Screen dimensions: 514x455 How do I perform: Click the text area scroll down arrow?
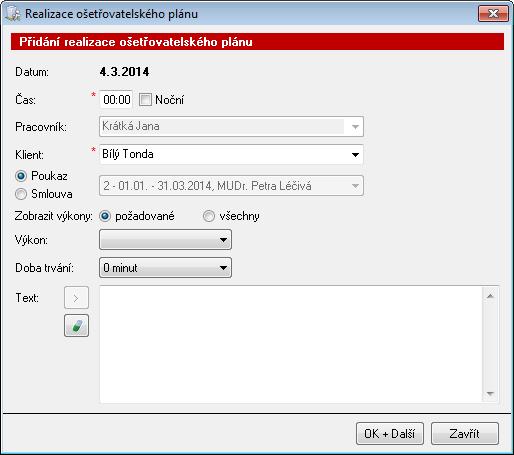pyautogui.click(x=490, y=394)
